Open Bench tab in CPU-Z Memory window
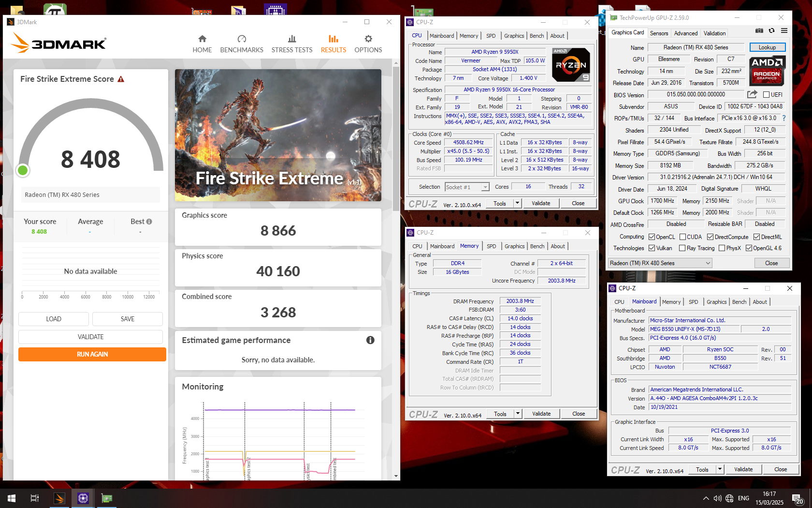 (537, 246)
